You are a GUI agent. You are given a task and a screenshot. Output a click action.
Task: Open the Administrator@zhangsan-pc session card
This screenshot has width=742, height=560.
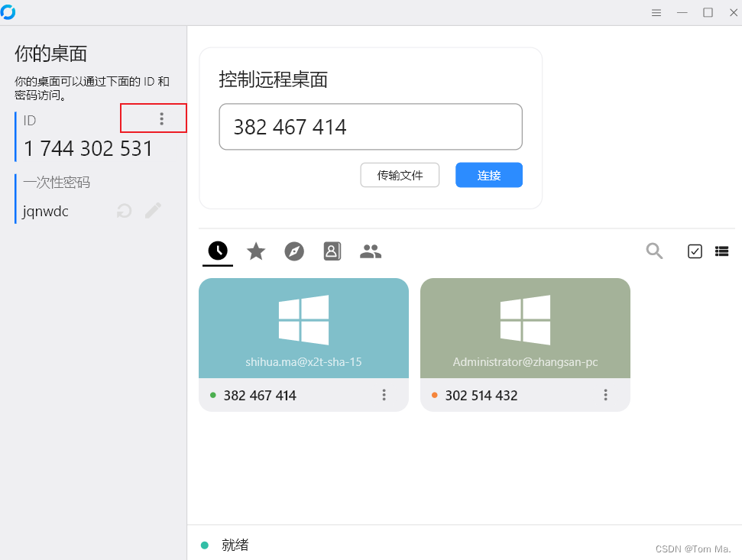525,328
